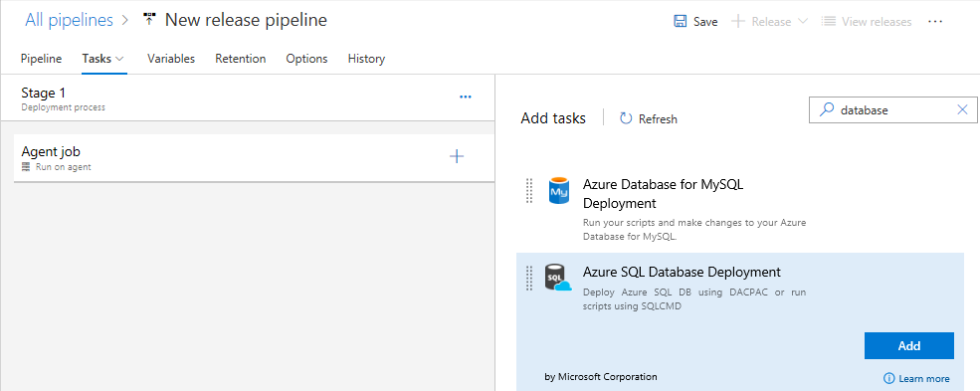Click the Refresh circular arrow icon
This screenshot has width=980, height=391.
pyautogui.click(x=626, y=118)
